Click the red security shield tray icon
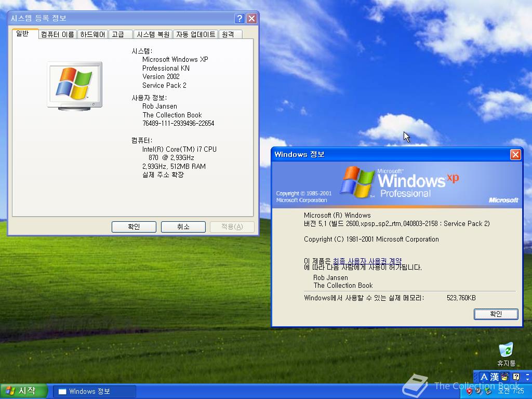This screenshot has height=399, width=532. point(469,391)
